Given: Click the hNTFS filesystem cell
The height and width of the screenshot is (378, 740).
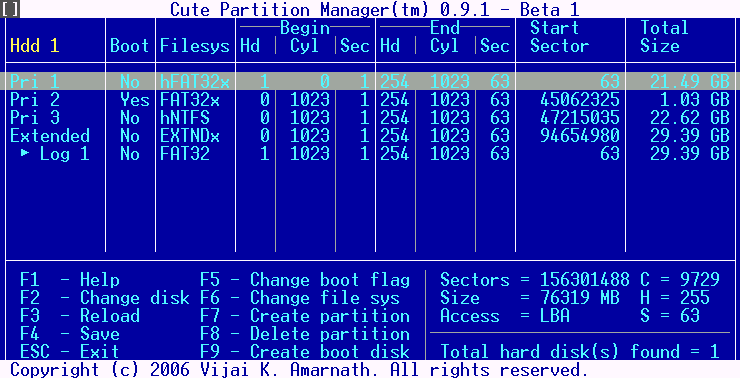Looking at the screenshot, I should 185,118.
